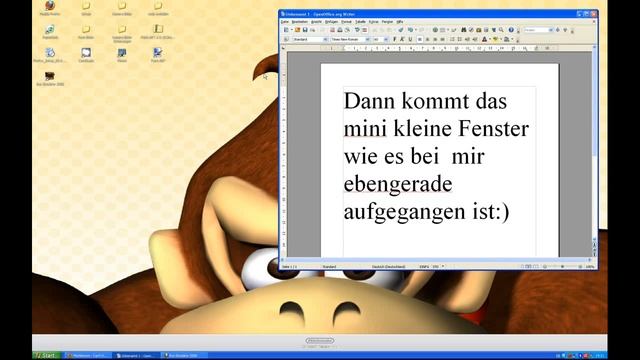Export the document directly as PDF
Screen dimensions: 640x360
332,30
